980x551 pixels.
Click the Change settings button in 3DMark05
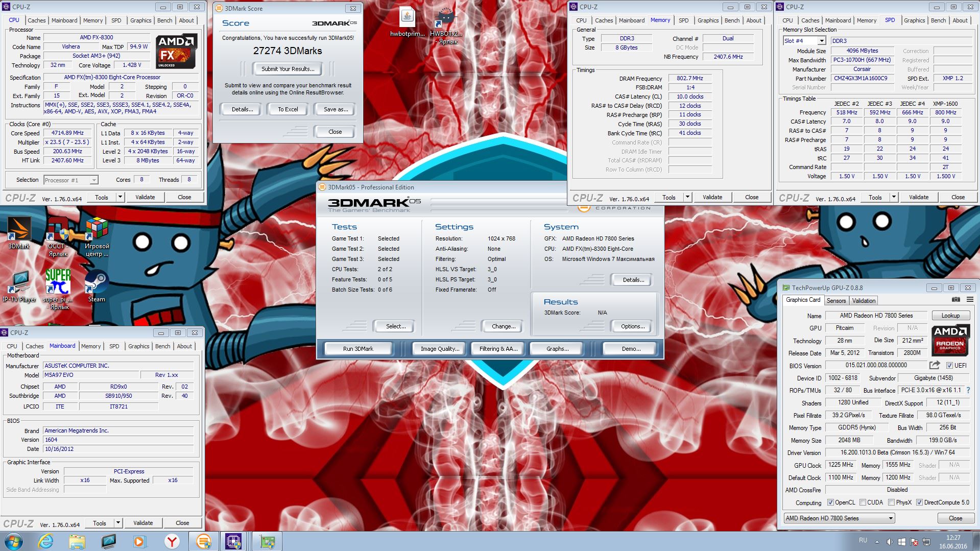coord(504,326)
